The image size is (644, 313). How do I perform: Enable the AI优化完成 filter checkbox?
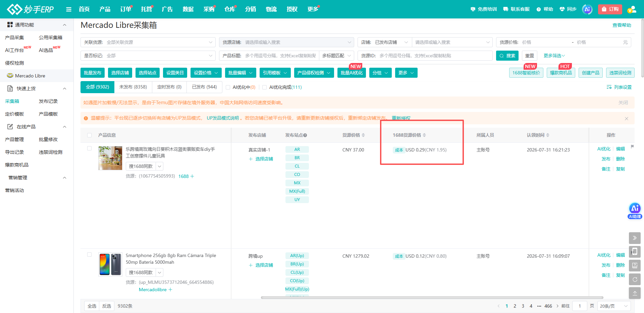click(x=264, y=87)
